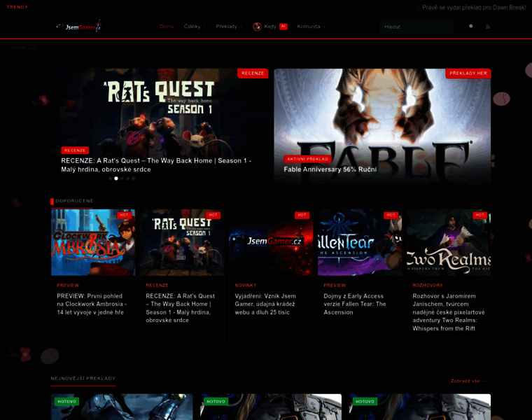Viewport: 532px width, 420px height.
Task: Open Rozhovor s Jaromírem Janischem article title
Action: click(x=449, y=312)
